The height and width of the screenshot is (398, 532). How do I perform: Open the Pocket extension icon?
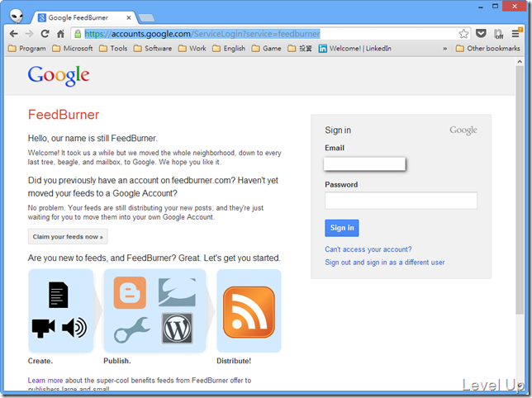pos(481,33)
